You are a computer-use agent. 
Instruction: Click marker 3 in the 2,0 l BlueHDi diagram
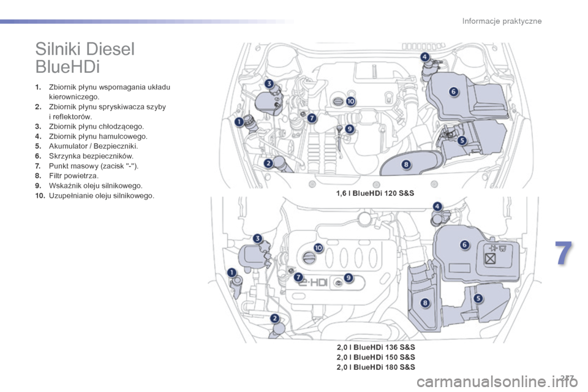pyautogui.click(x=257, y=238)
